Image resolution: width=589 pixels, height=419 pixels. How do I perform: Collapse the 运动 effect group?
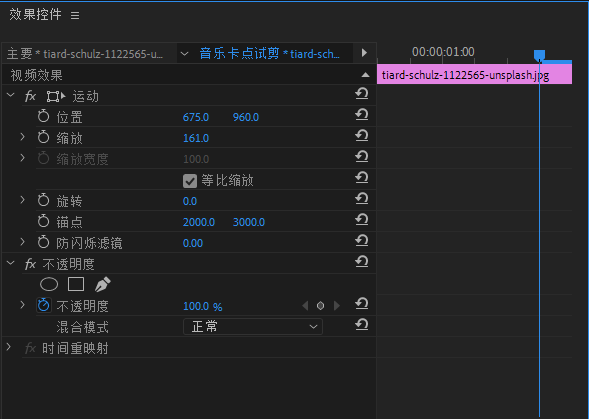[x=11, y=95]
